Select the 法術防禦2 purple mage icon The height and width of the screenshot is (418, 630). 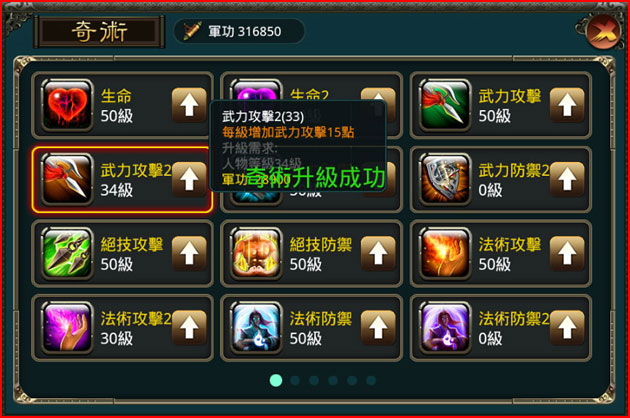(445, 328)
